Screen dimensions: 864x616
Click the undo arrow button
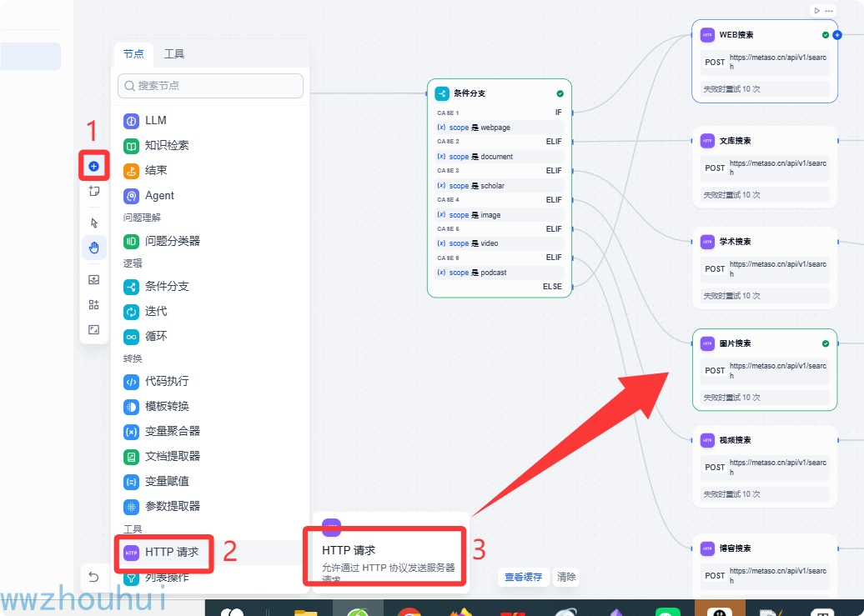93,577
